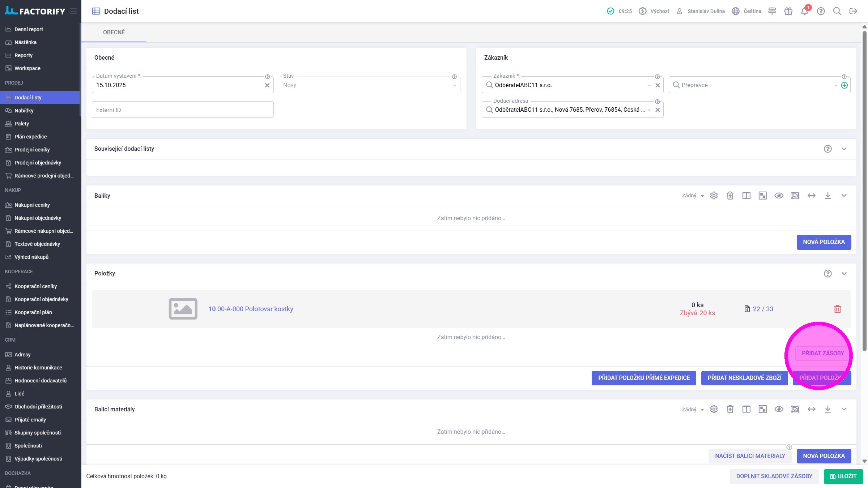Screen dimensions: 868x488
Task: Click download icon in Balíky toolbar
Action: coord(827,196)
